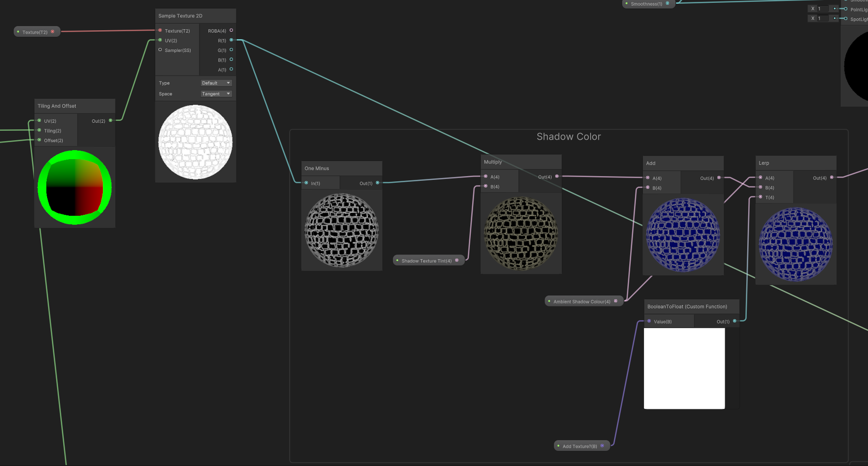The height and width of the screenshot is (466, 868).
Task: Click the Tiling And Offset preview thumbnail
Action: pyautogui.click(x=75, y=187)
